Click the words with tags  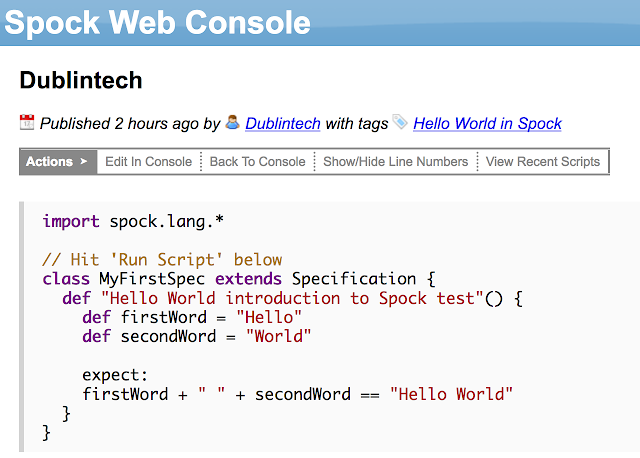pos(357,124)
